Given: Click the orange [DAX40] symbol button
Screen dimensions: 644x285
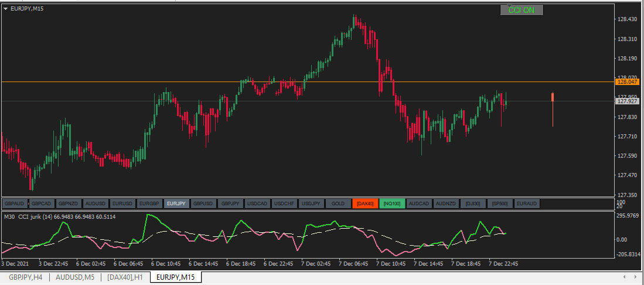Looking at the screenshot, I should click(365, 203).
